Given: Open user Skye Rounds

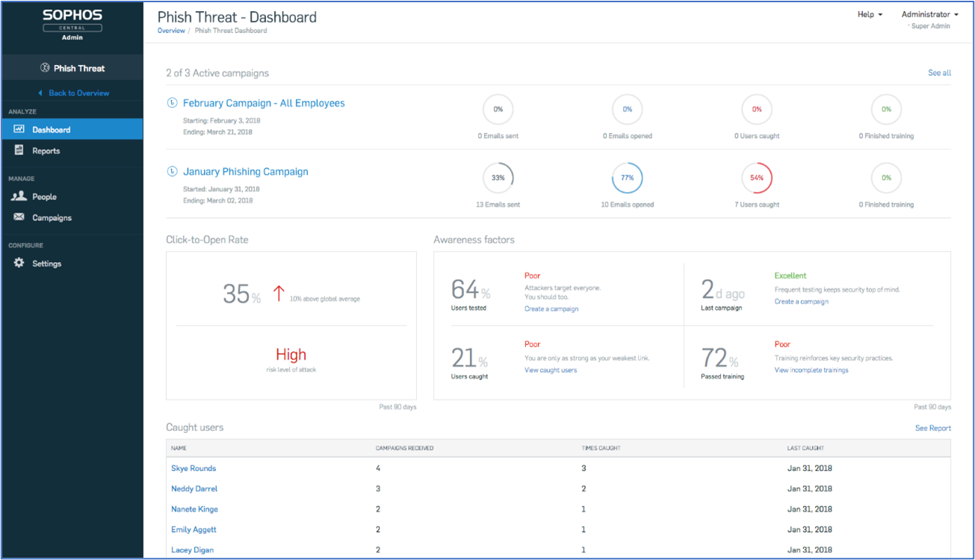Looking at the screenshot, I should click(194, 468).
